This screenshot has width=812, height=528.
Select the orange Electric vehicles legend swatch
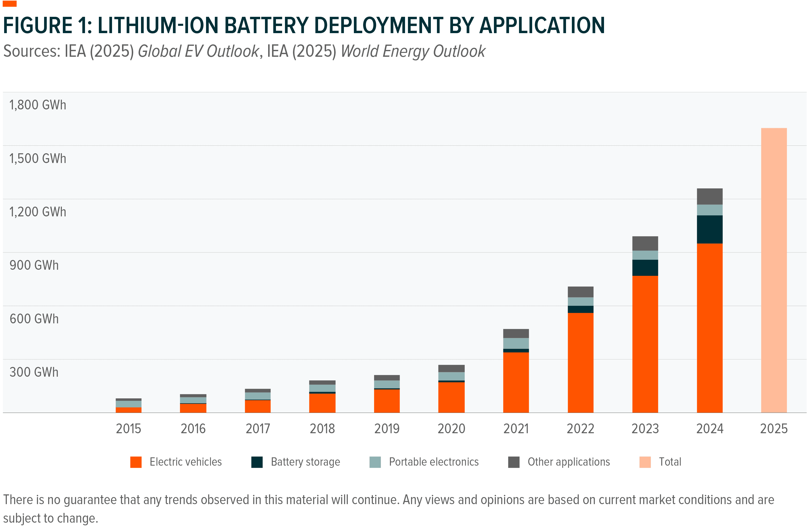[136, 462]
